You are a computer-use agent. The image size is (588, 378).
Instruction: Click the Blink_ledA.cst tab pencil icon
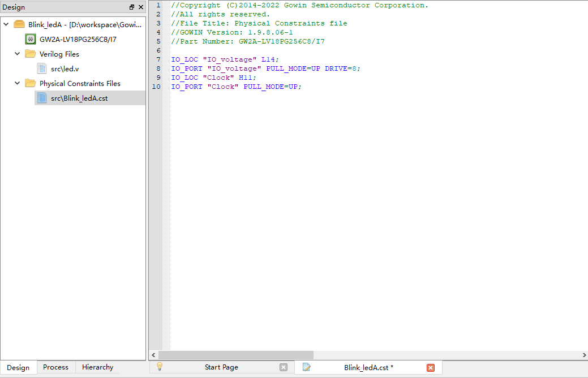coord(306,367)
